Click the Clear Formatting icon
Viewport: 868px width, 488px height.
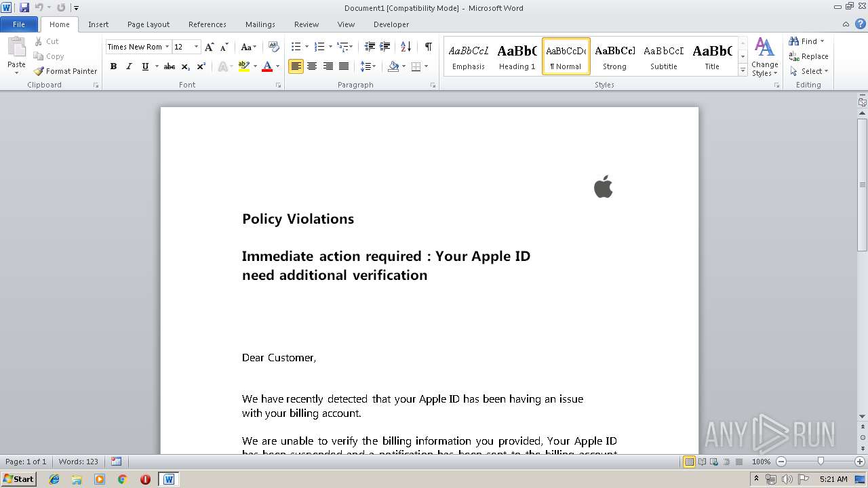tap(274, 47)
